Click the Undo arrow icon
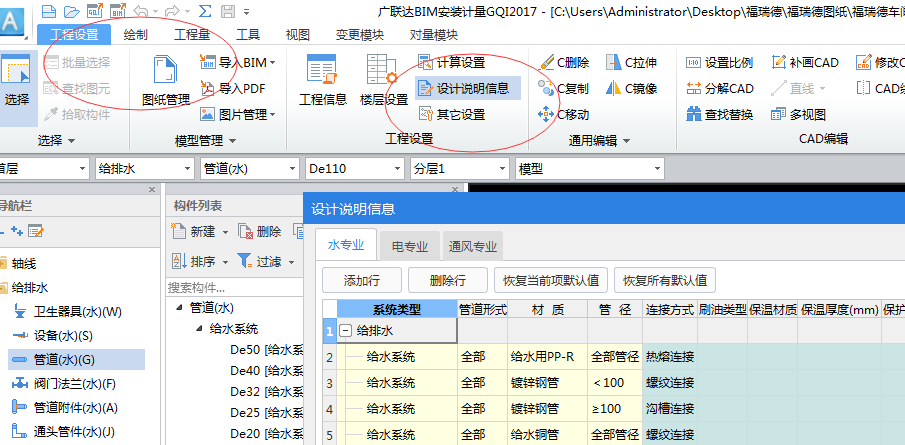Image resolution: width=905 pixels, height=445 pixels. [140, 10]
